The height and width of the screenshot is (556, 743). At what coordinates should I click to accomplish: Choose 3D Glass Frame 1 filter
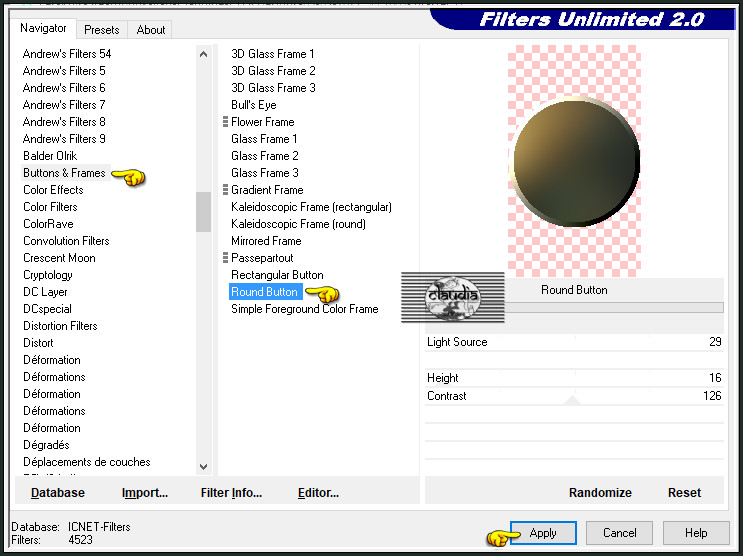click(273, 54)
